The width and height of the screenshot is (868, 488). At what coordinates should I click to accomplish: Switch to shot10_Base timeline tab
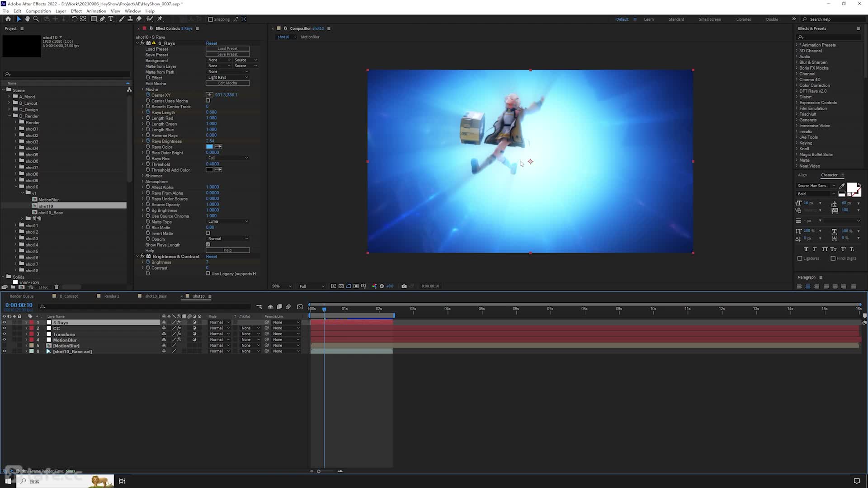click(x=156, y=296)
